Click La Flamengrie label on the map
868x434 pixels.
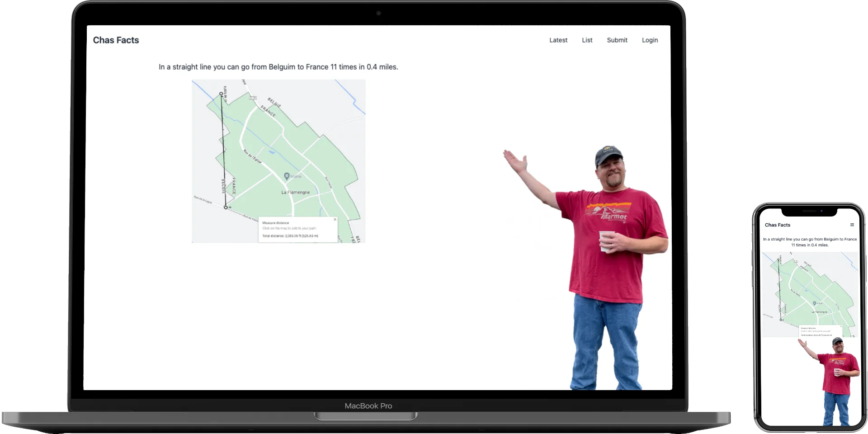click(296, 192)
